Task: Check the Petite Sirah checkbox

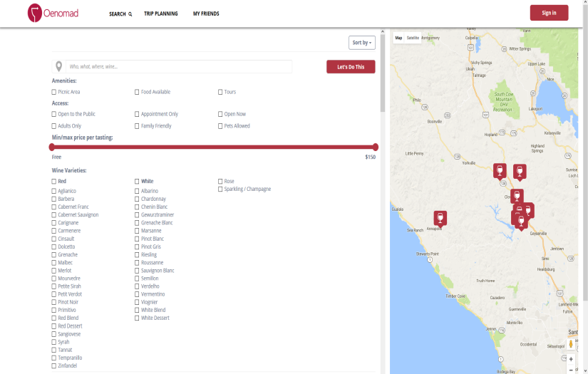Action: (54, 286)
